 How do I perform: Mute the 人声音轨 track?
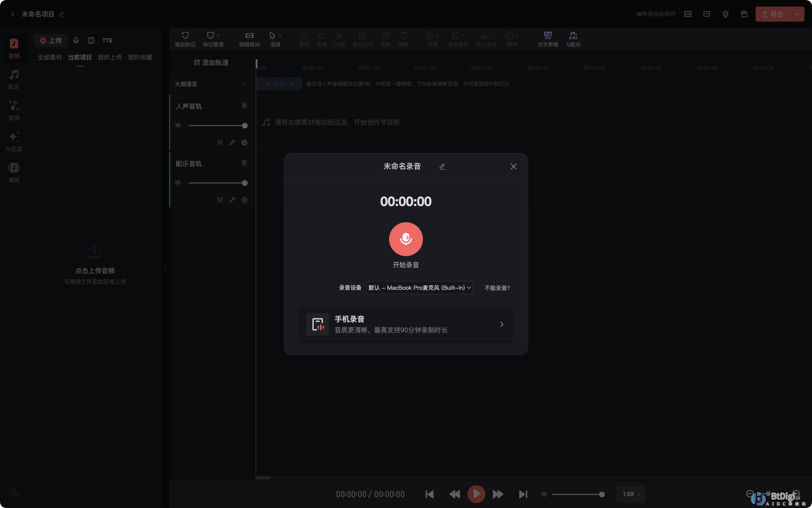point(178,125)
